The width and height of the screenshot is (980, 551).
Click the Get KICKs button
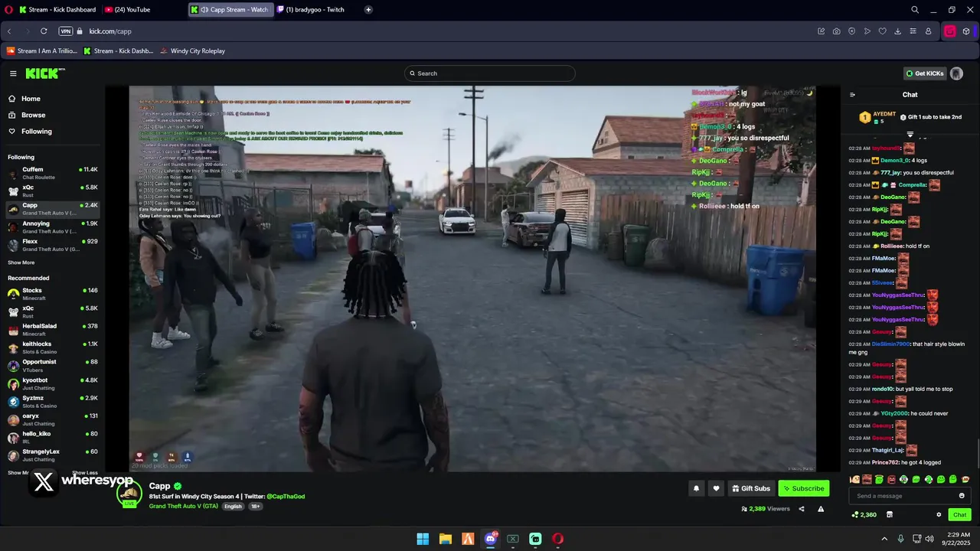tap(924, 73)
